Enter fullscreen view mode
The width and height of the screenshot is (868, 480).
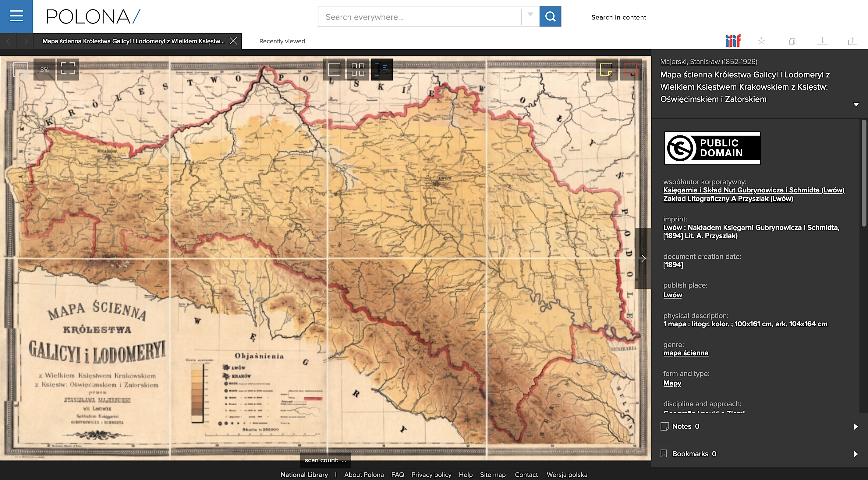pos(68,70)
